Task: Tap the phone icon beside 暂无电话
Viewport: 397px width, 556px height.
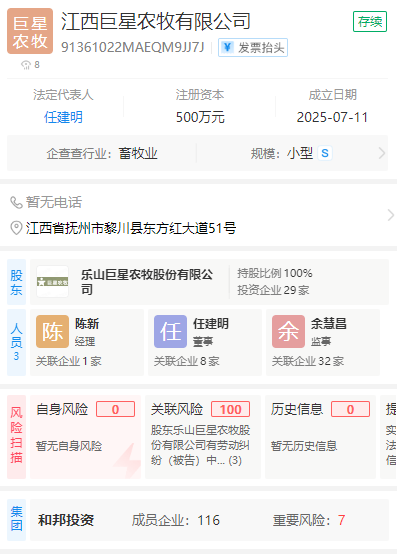Action: 16,202
